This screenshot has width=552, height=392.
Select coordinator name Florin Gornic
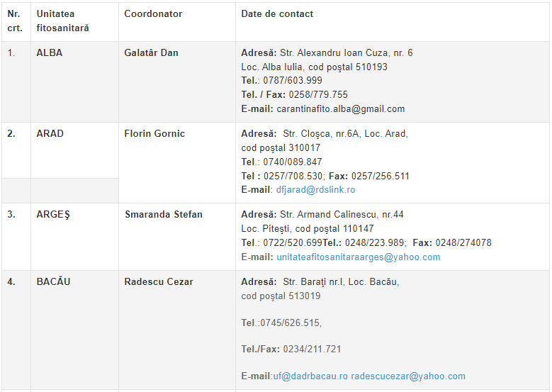click(154, 134)
